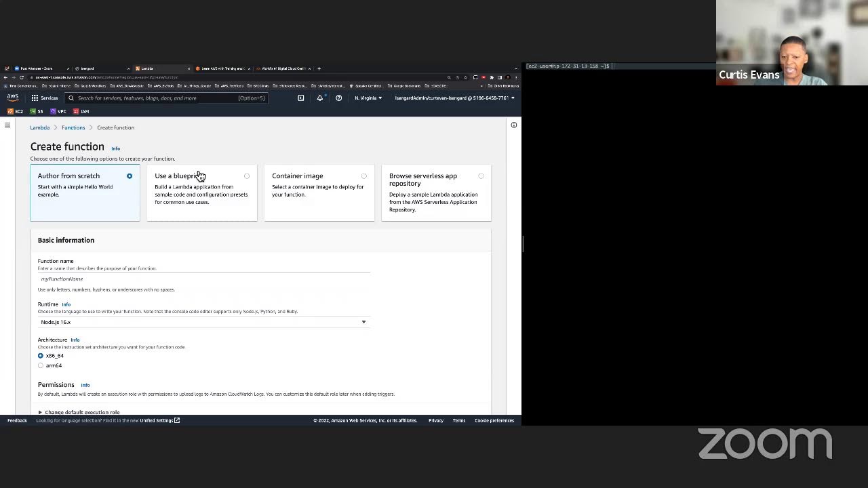The height and width of the screenshot is (488, 868).
Task: Go back in the browser
Action: tap(5, 77)
